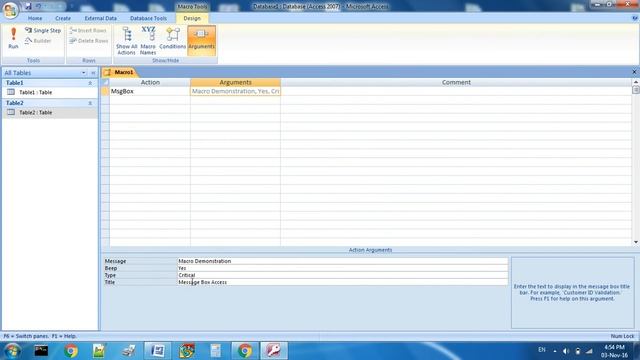Collapse the navigation pane shutter
Screen dimensions: 640x360
click(x=93, y=73)
